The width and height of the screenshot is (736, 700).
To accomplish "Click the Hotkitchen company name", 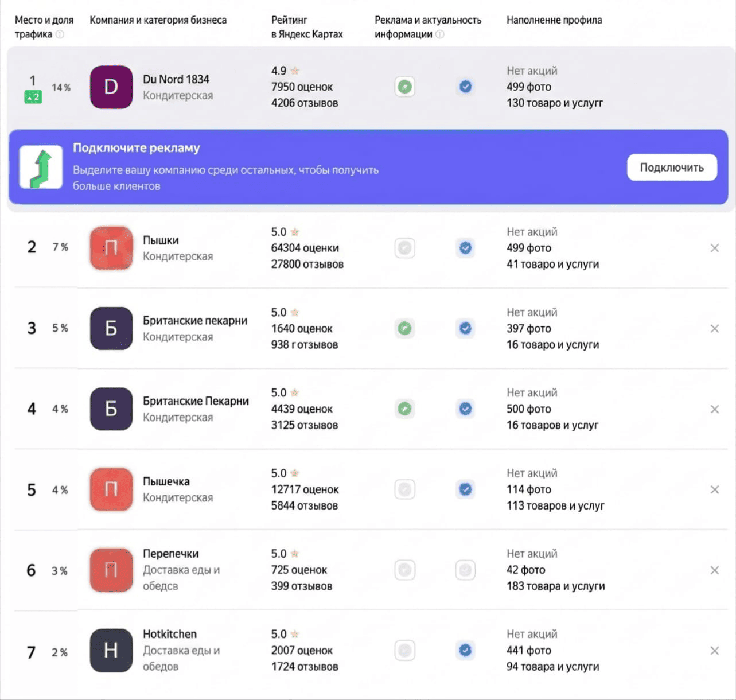I will pyautogui.click(x=170, y=634).
